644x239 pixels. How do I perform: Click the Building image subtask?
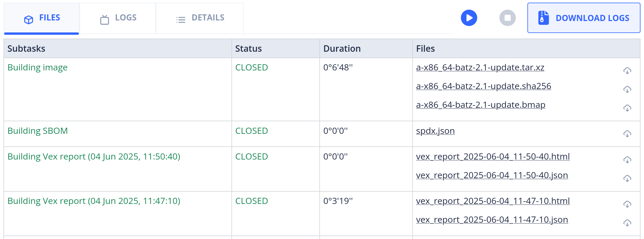[x=37, y=67]
